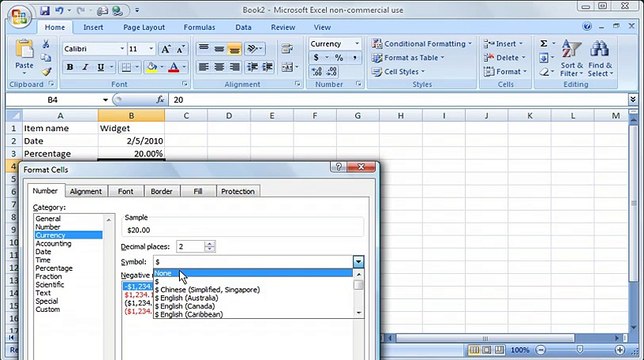
Task: Open Sort & Filter menu
Action: pos(571,58)
